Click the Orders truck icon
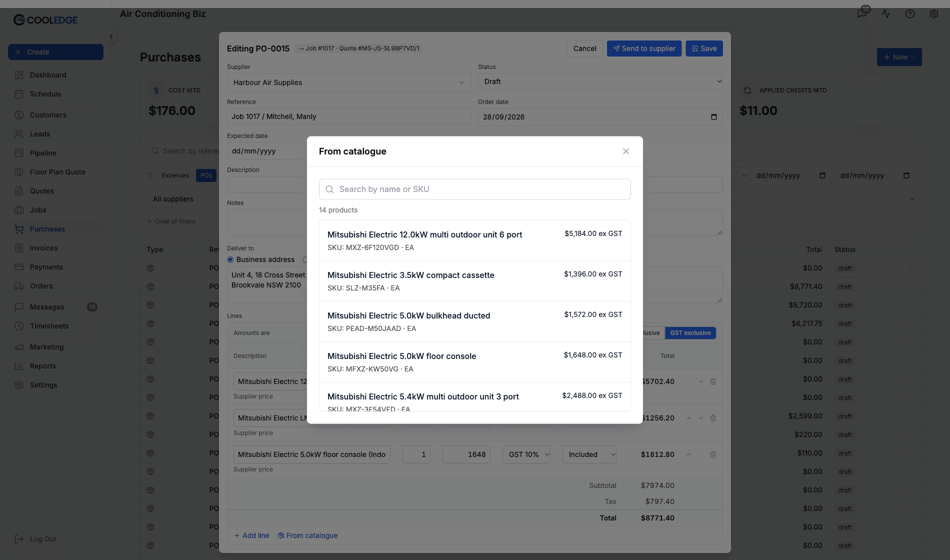The image size is (950, 560). point(19,286)
